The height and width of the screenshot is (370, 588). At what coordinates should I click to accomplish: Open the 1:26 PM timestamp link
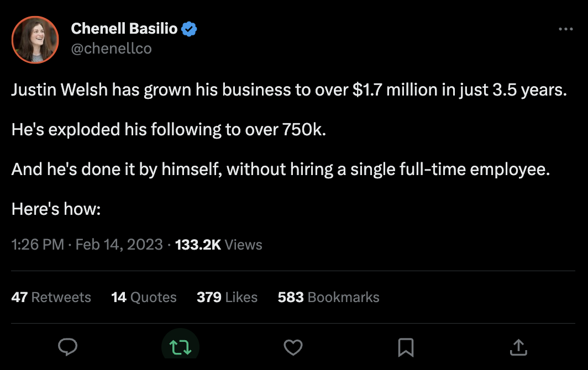(x=38, y=245)
